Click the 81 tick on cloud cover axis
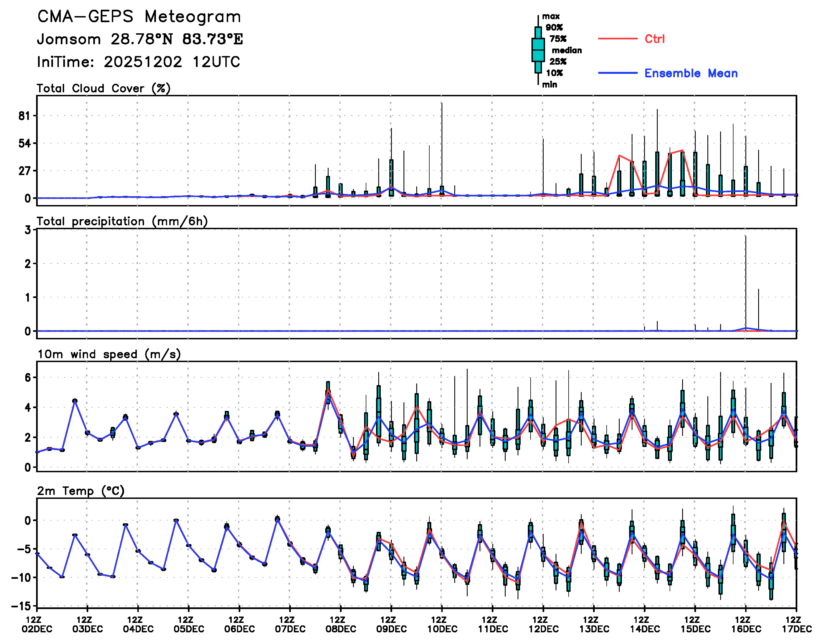This screenshot has height=644, width=822. click(x=24, y=116)
